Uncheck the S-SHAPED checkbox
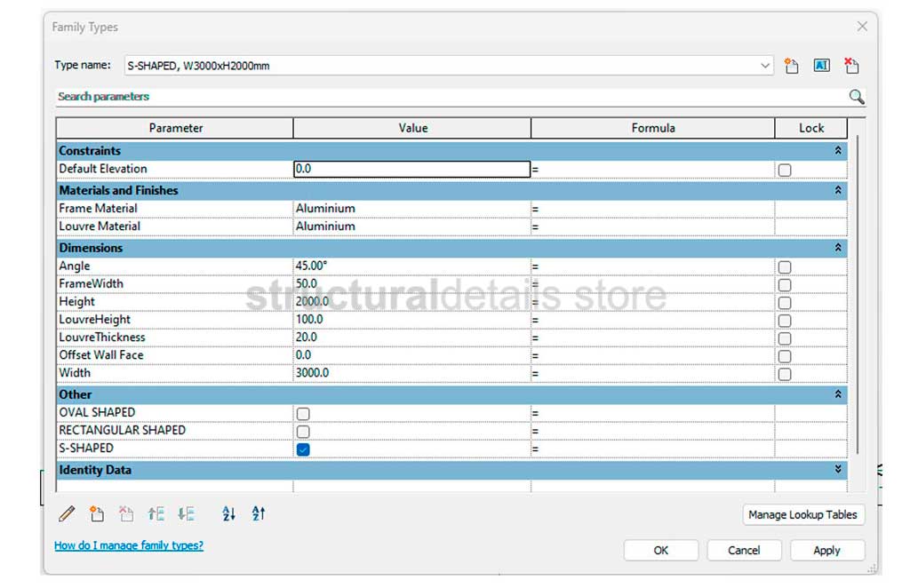 pos(303,449)
